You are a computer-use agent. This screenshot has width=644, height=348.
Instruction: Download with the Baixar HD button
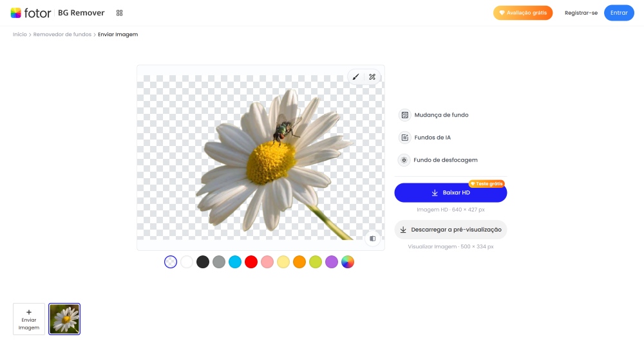[451, 192]
